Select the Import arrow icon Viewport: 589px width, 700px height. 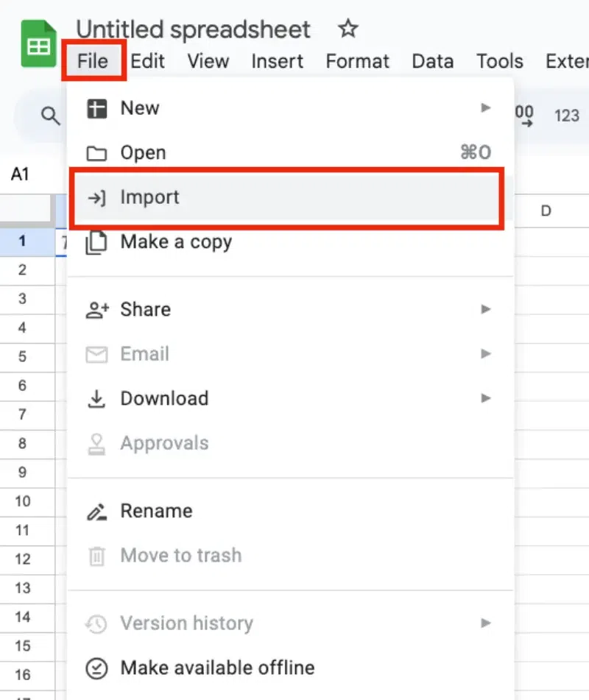pos(96,197)
